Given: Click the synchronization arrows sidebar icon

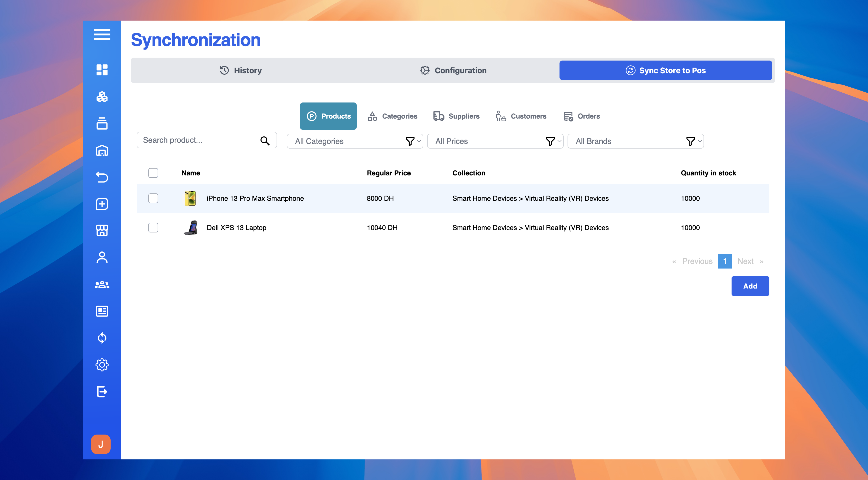Looking at the screenshot, I should (102, 338).
